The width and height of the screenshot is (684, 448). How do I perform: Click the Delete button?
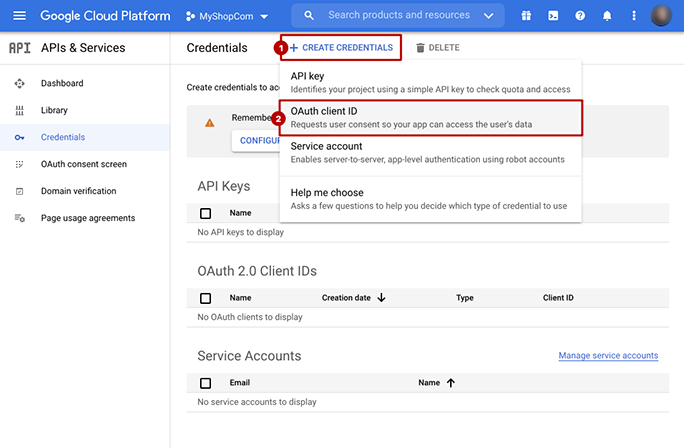(x=438, y=48)
